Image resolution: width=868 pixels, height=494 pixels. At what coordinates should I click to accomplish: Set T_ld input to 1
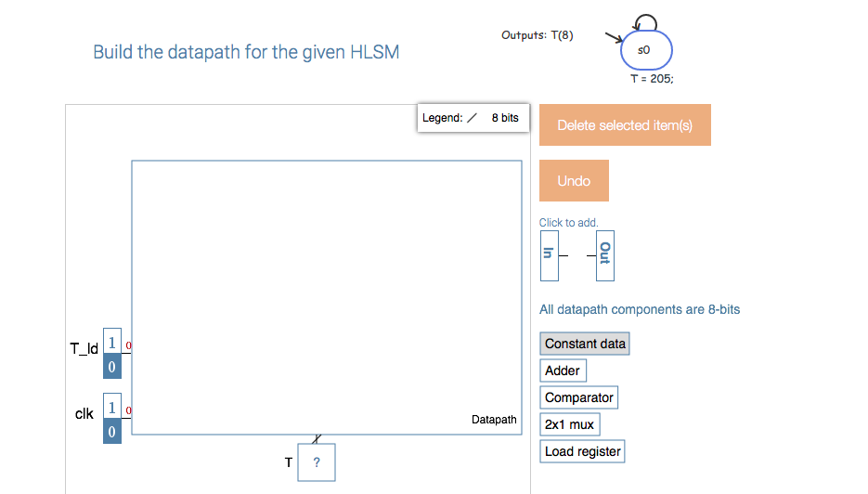(x=111, y=342)
